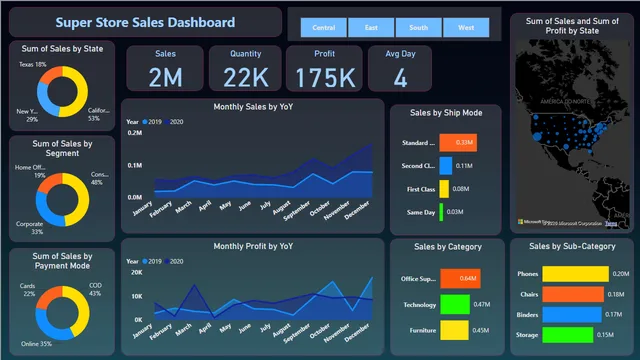
Task: Click the 2019 legend marker in Monthly Profit
Action: 145,261
